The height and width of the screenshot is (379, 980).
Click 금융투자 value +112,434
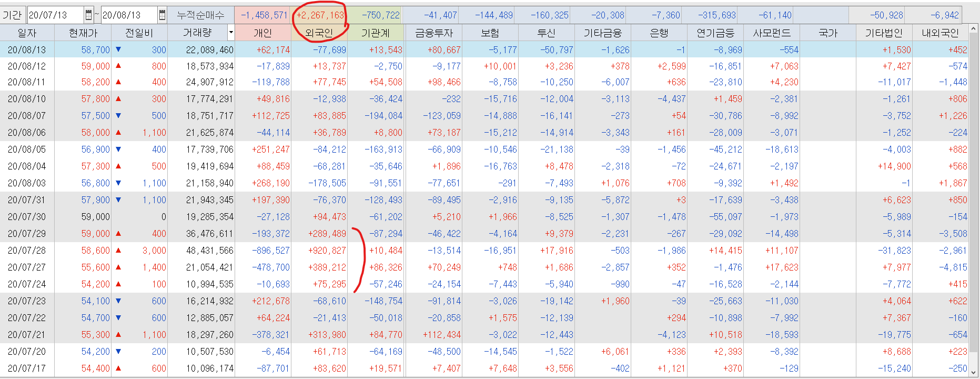tap(442, 335)
